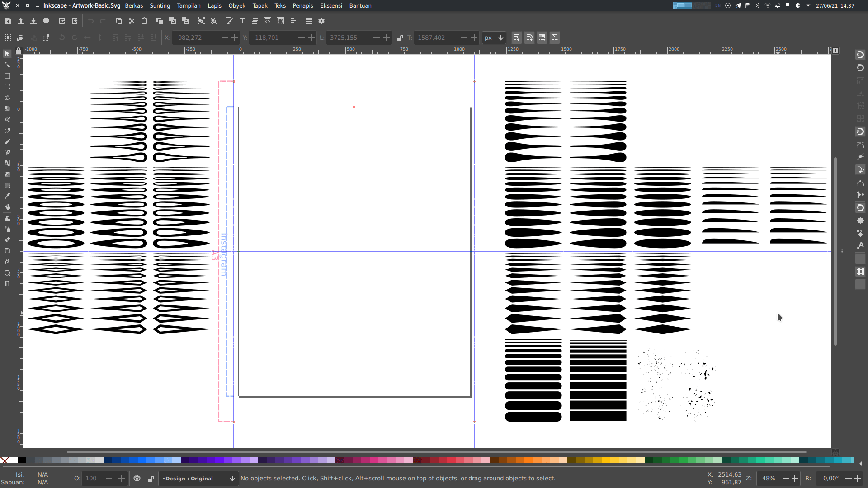Open the Tampilan menu

189,5
